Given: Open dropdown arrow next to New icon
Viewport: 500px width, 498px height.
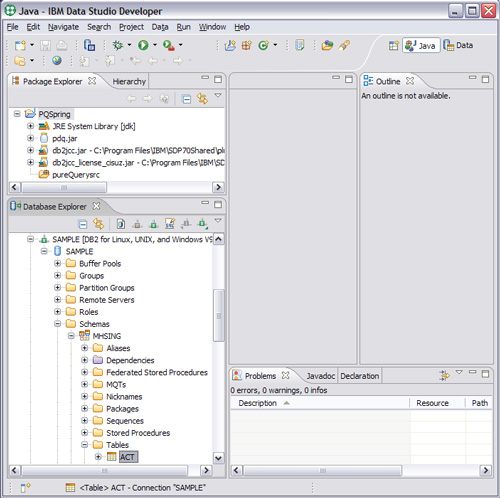Looking at the screenshot, I should pyautogui.click(x=32, y=45).
